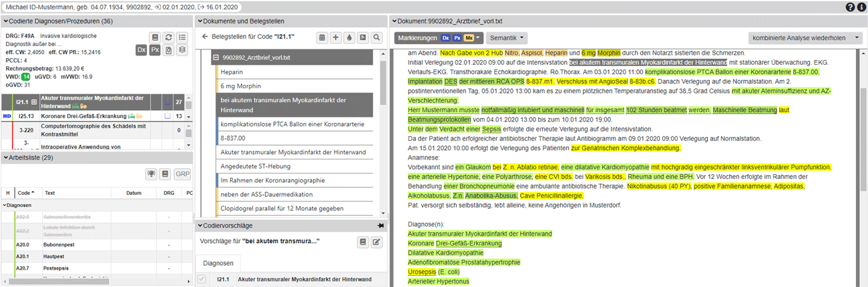Toggle the checkbox in the I21.1 row
The width and height of the screenshot is (868, 287).
tap(168, 102)
